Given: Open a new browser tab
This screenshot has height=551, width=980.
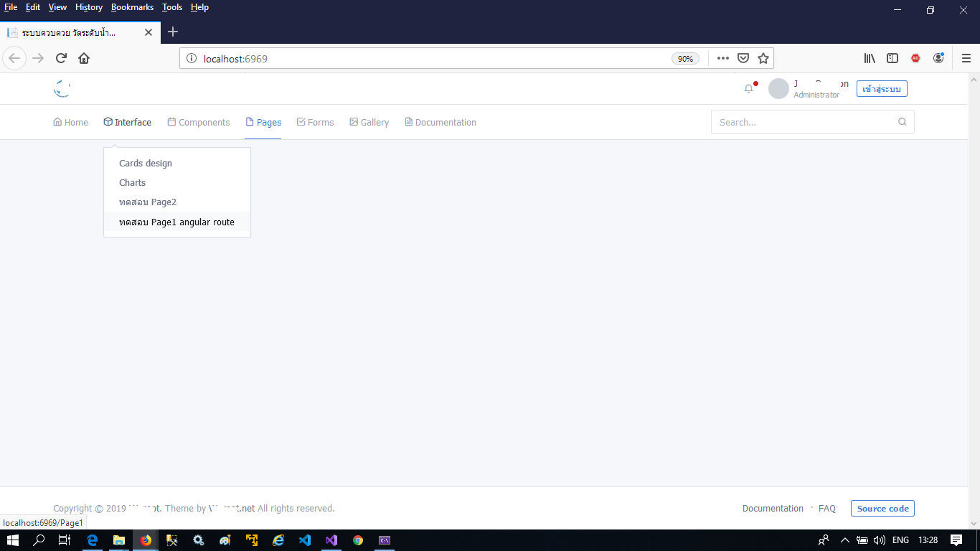Looking at the screenshot, I should (x=173, y=32).
